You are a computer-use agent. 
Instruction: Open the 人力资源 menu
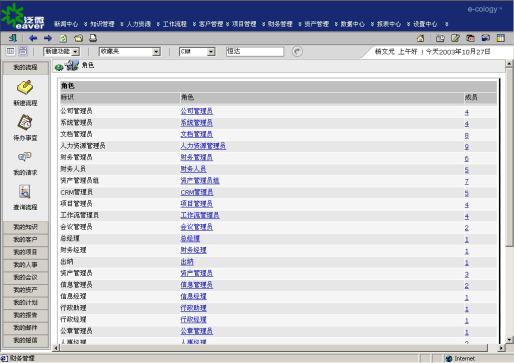coord(139,24)
